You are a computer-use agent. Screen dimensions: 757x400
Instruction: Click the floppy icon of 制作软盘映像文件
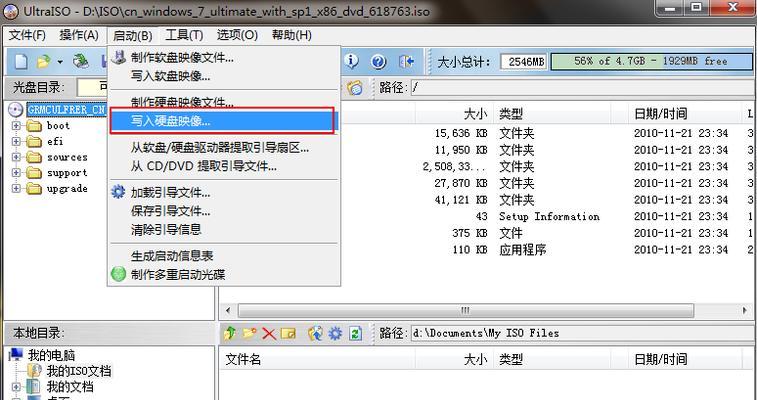point(118,57)
